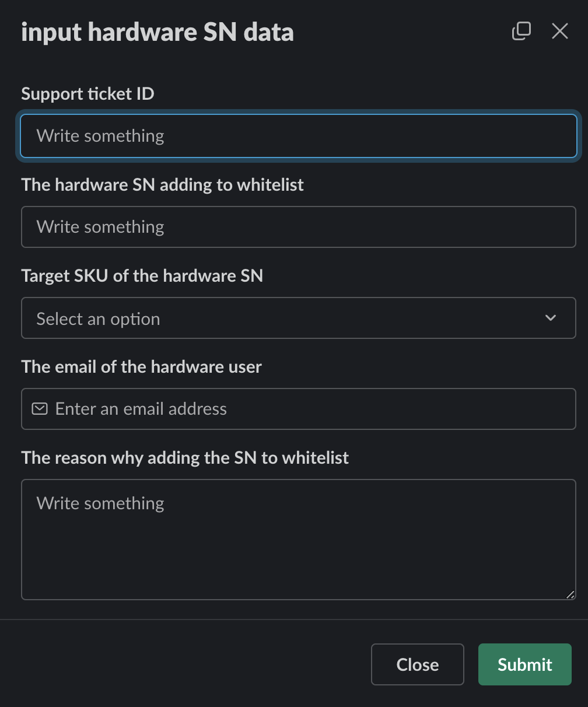Viewport: 588px width, 707px height.
Task: Click the Write something placeholder in reason box
Action: pyautogui.click(x=100, y=503)
